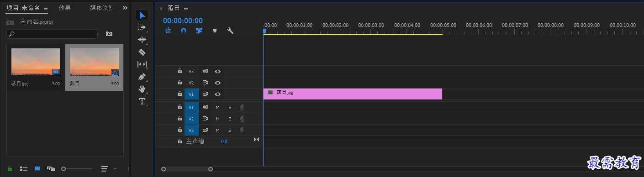Screen dimensions: 644x177
Task: Click master track volume value 0.0
Action: coord(224,141)
